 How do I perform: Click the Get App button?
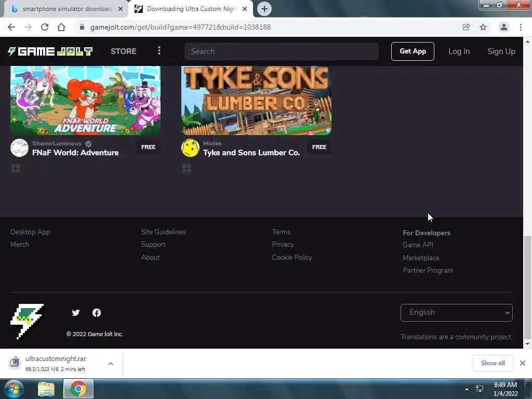point(413,51)
